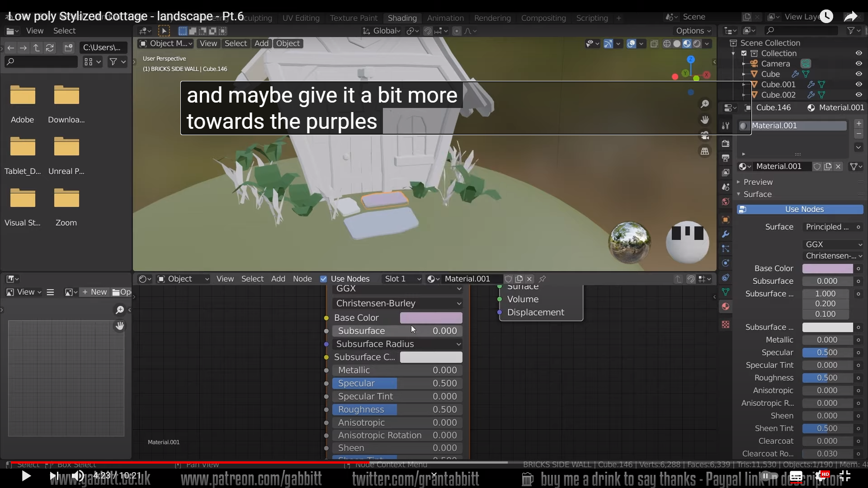Click the New image button
868x488 pixels.
94,292
